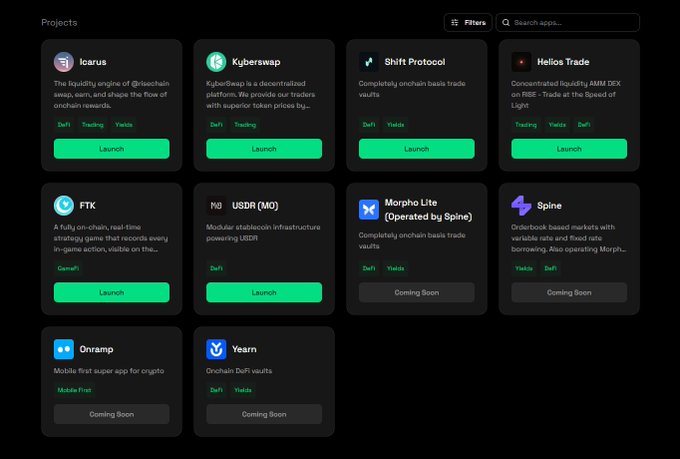Open the Filters button
The image size is (680, 459).
tap(468, 23)
